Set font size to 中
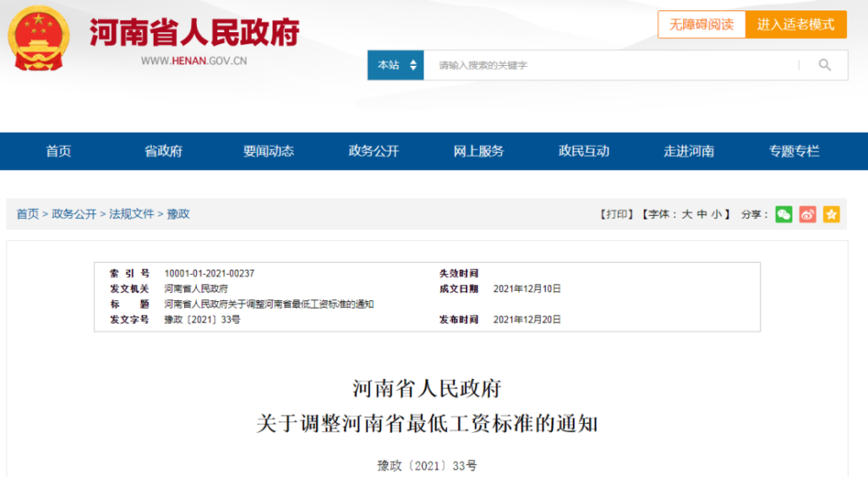 pyautogui.click(x=702, y=214)
